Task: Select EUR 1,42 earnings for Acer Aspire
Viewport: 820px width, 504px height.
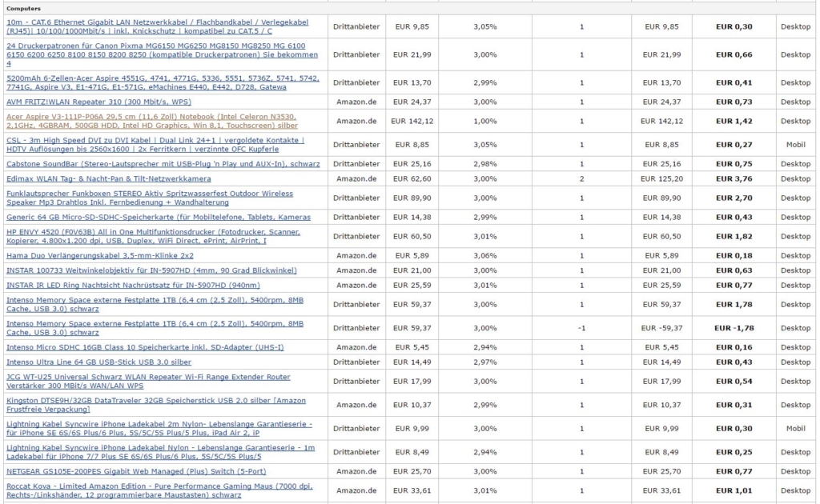Action: (x=734, y=121)
